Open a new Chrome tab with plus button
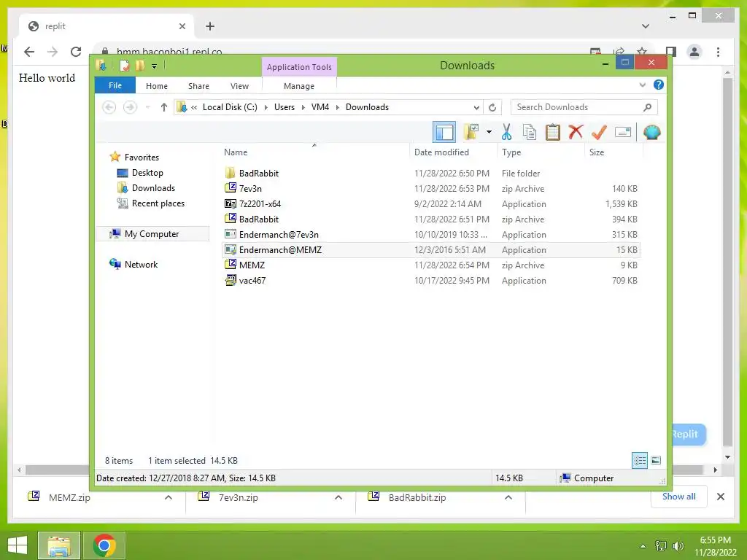Viewport: 747px width, 560px height. click(210, 26)
